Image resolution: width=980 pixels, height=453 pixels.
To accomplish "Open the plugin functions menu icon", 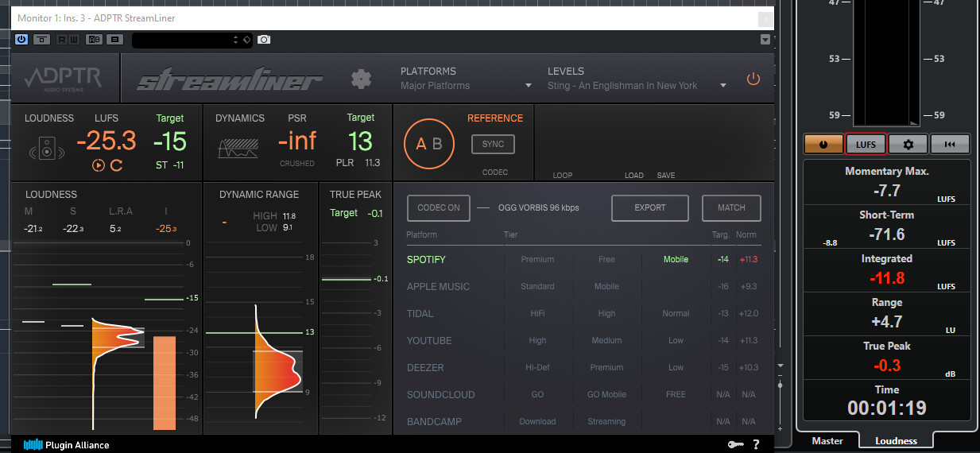I will point(114,39).
